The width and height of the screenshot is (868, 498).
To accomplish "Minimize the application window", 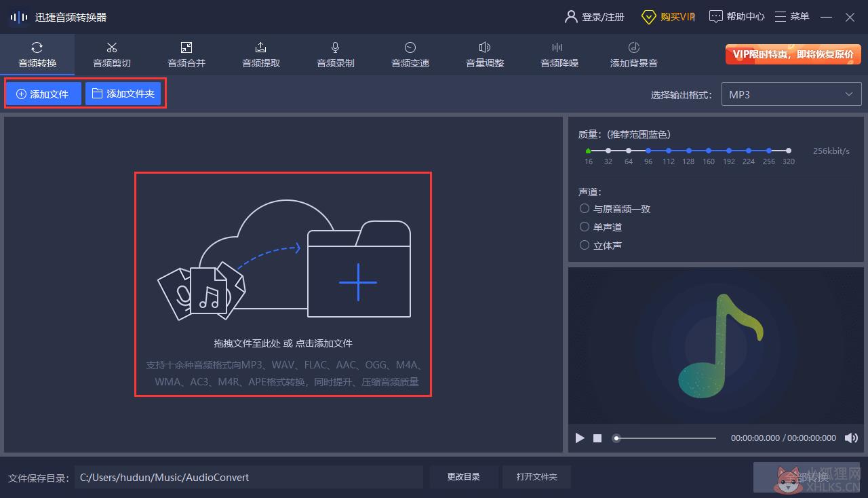I will [x=827, y=17].
